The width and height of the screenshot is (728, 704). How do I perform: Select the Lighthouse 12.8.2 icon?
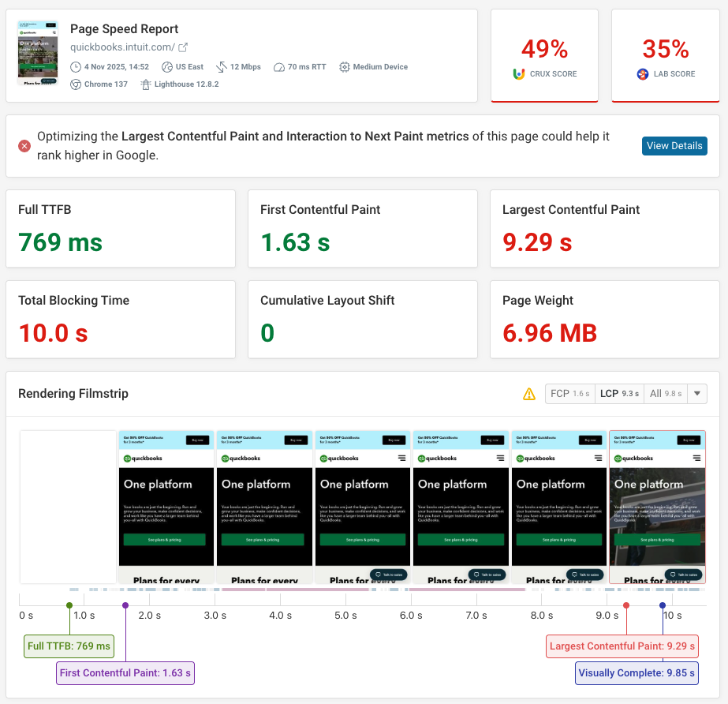tap(146, 84)
